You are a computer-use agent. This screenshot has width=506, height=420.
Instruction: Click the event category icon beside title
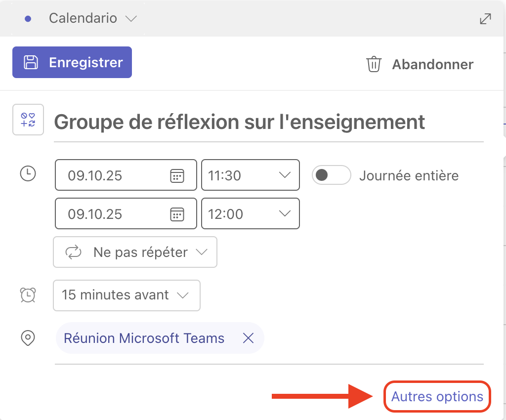(28, 120)
